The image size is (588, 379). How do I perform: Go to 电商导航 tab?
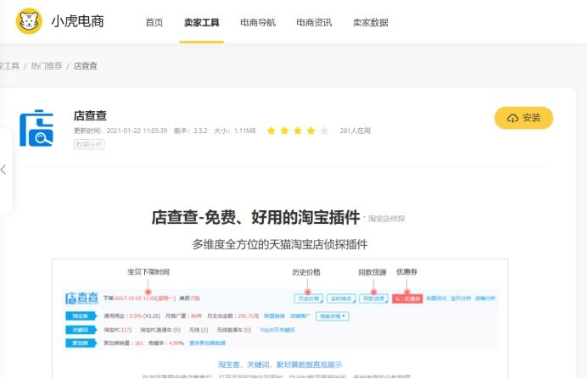(x=258, y=23)
